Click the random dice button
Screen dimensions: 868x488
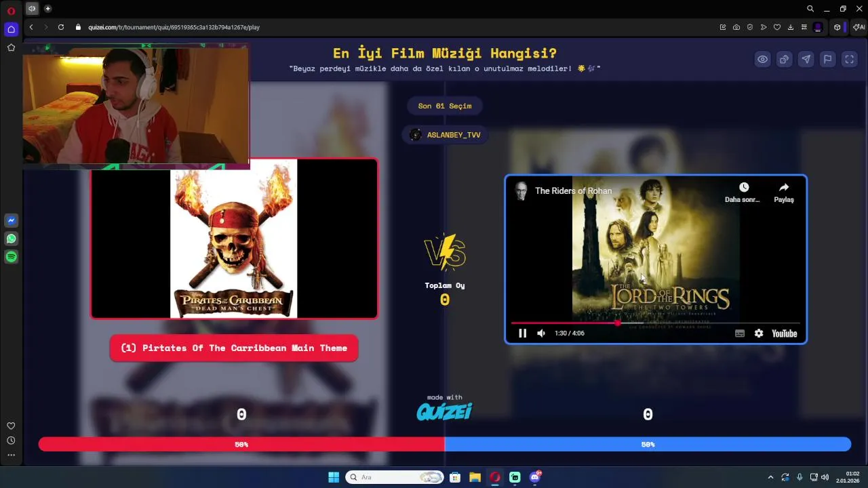point(784,59)
